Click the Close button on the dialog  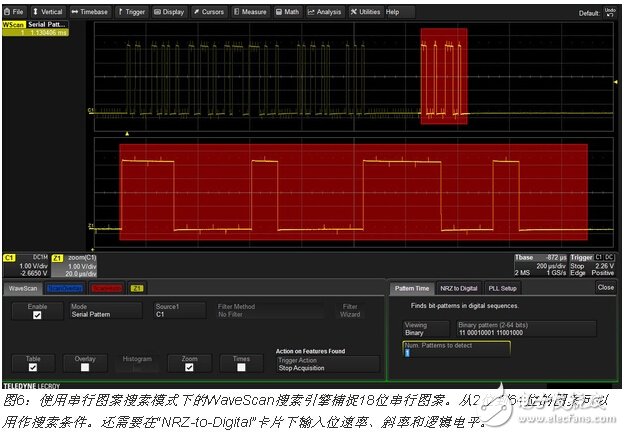click(605, 287)
